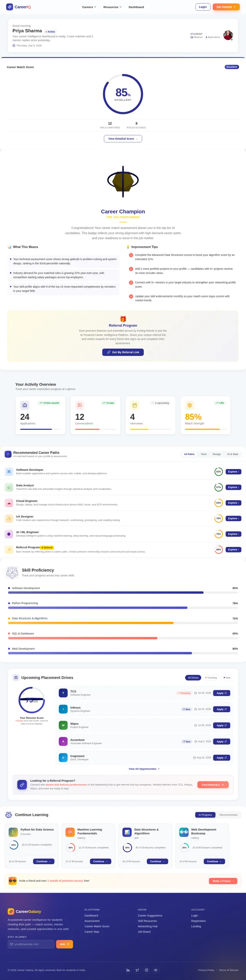Viewport: 246px width, 980px height.
Task: Click the Get Started button
Action: (x=226, y=7)
